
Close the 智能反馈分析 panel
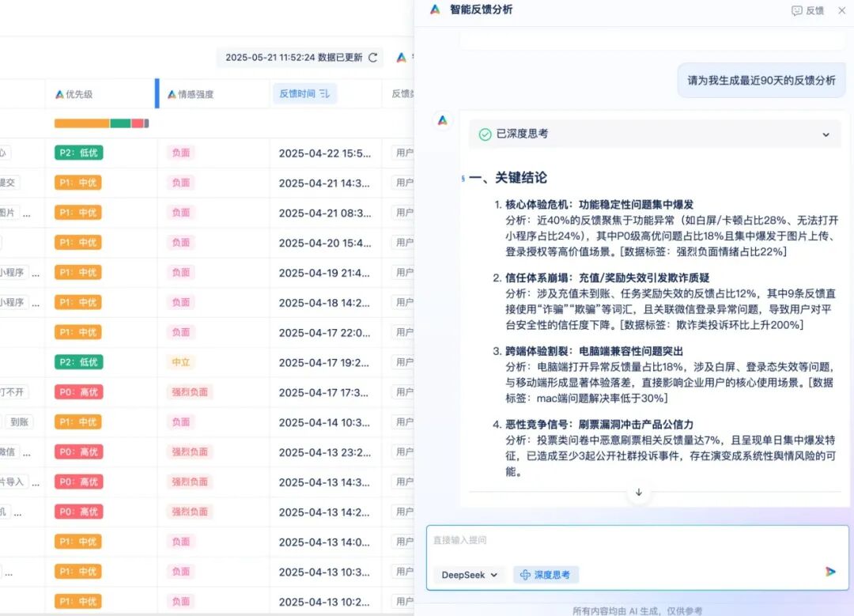tap(841, 10)
